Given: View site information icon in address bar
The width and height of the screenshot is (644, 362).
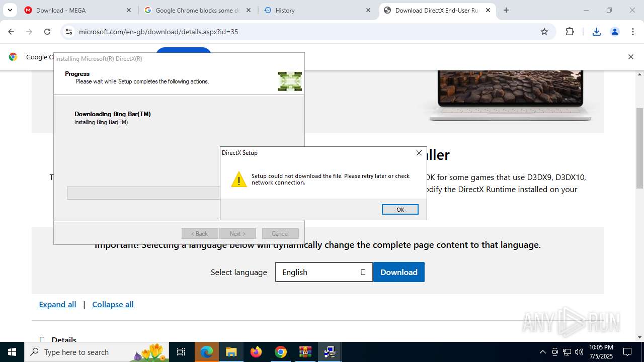Looking at the screenshot, I should (69, 32).
